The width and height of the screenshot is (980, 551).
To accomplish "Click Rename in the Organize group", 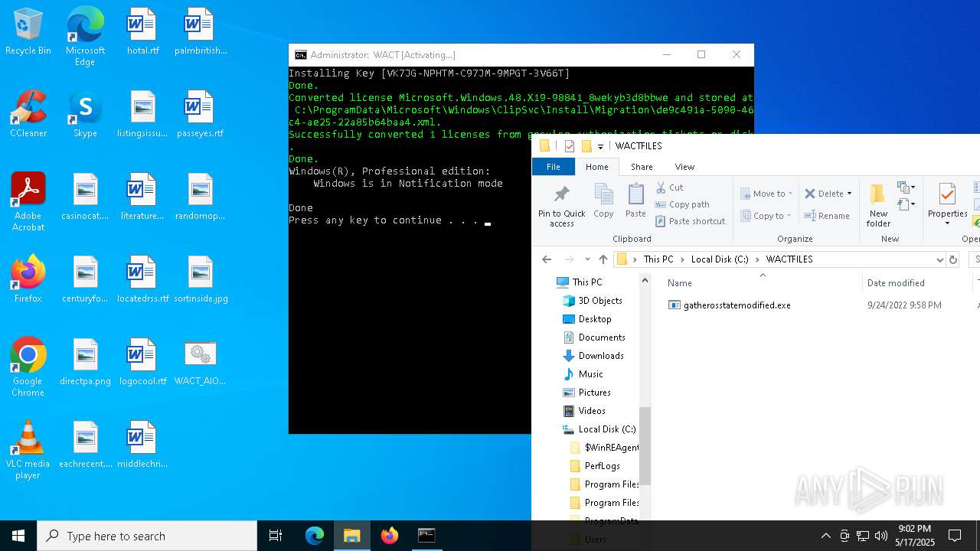I will coord(827,216).
